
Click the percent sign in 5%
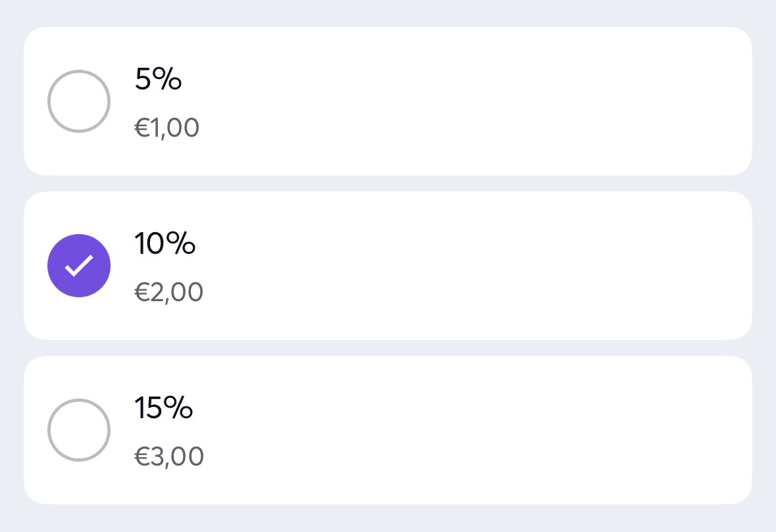coord(168,80)
